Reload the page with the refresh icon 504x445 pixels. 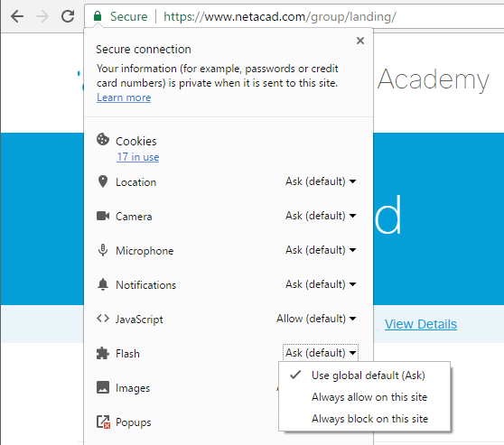tap(68, 16)
